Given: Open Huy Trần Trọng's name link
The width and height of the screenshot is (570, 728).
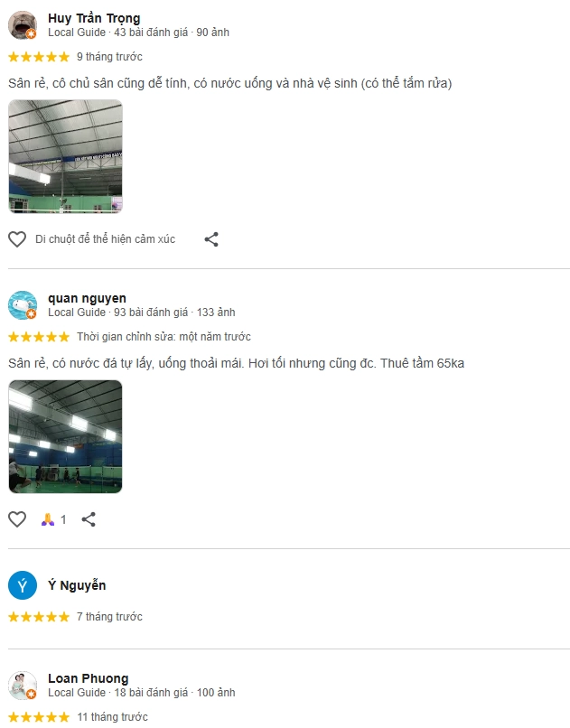Looking at the screenshot, I should [x=94, y=18].
